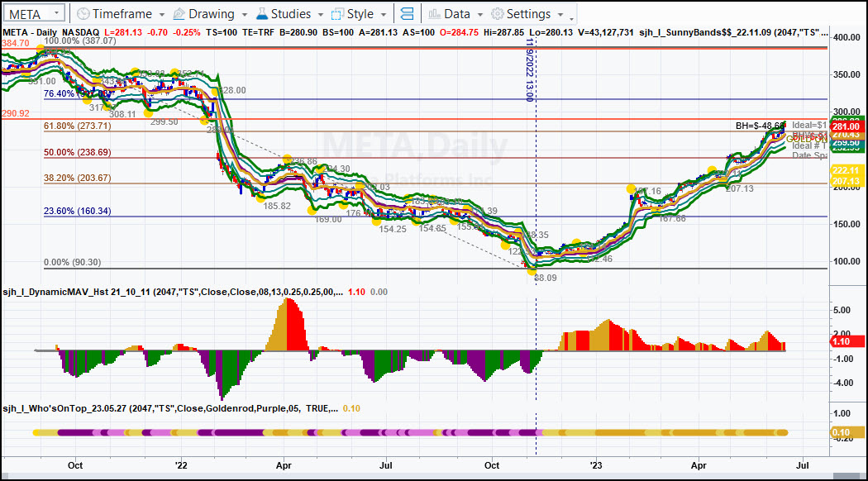Click the Data bar-chart icon
Viewport: 868px width, 481px height.
pos(435,14)
